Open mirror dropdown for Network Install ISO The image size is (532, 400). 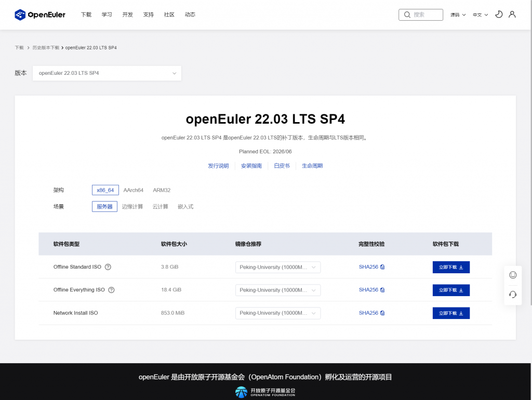click(278, 313)
